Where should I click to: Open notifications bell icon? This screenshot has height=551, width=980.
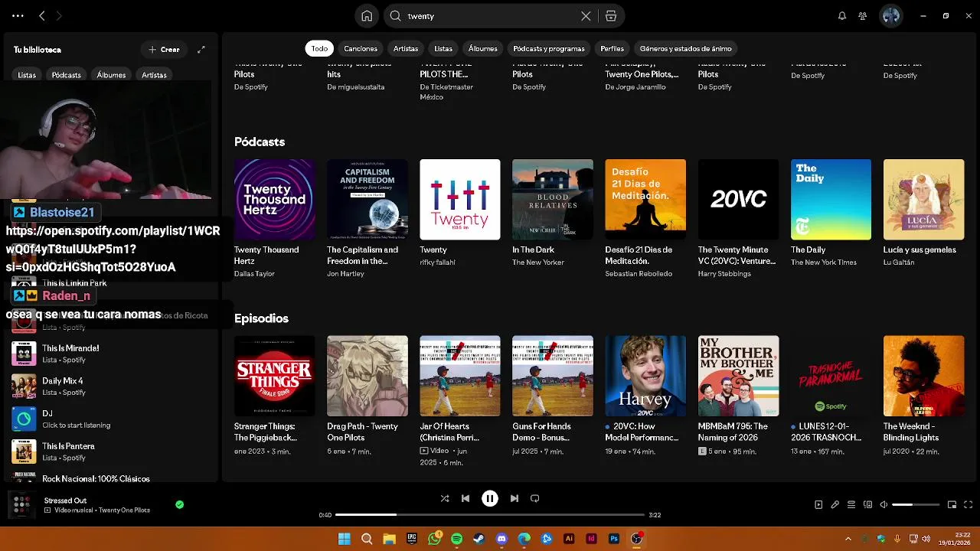coord(842,16)
